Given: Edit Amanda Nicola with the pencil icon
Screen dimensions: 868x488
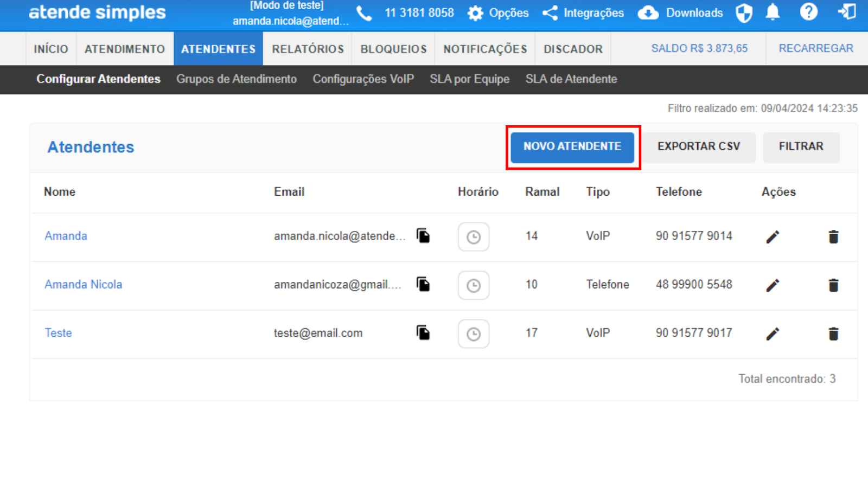Looking at the screenshot, I should pos(773,285).
